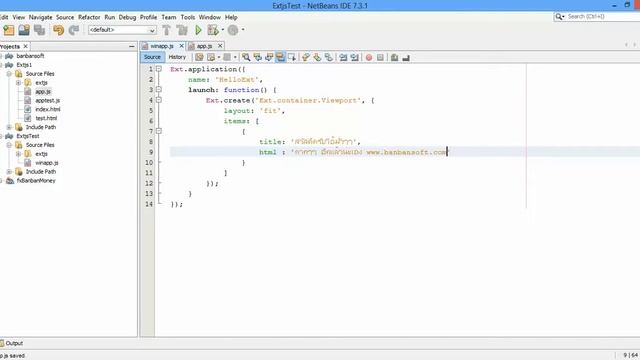
Task: Open the Navigate menu
Action: coord(40,17)
